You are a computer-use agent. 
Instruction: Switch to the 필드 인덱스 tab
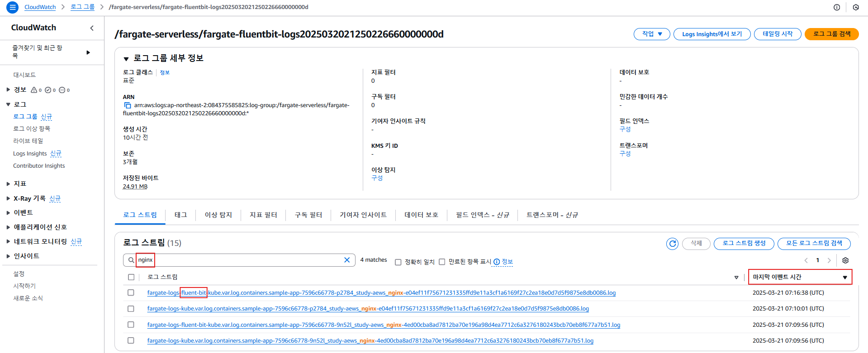482,215
